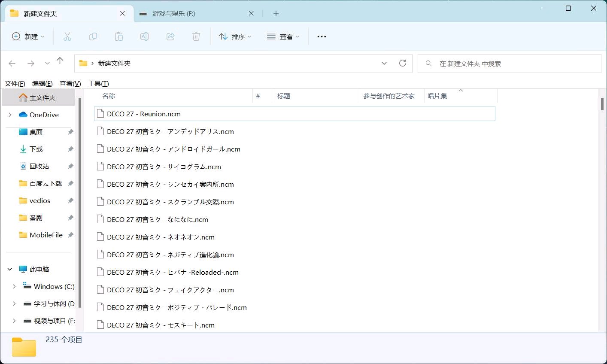Click the search box for 新建文件夹
This screenshot has width=607, height=364.
click(x=510, y=64)
